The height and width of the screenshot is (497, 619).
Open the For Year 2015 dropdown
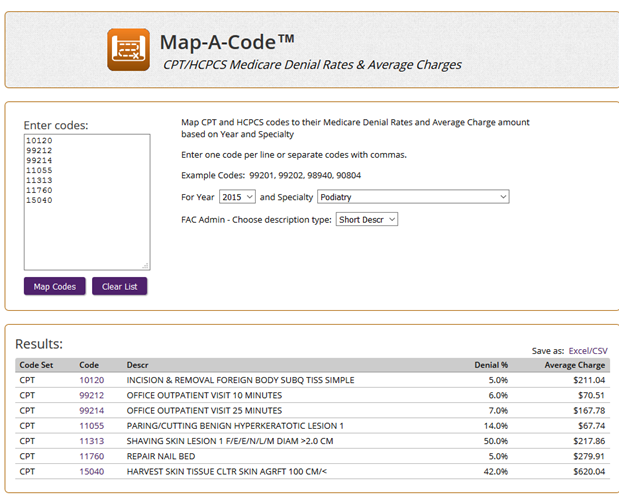(237, 197)
